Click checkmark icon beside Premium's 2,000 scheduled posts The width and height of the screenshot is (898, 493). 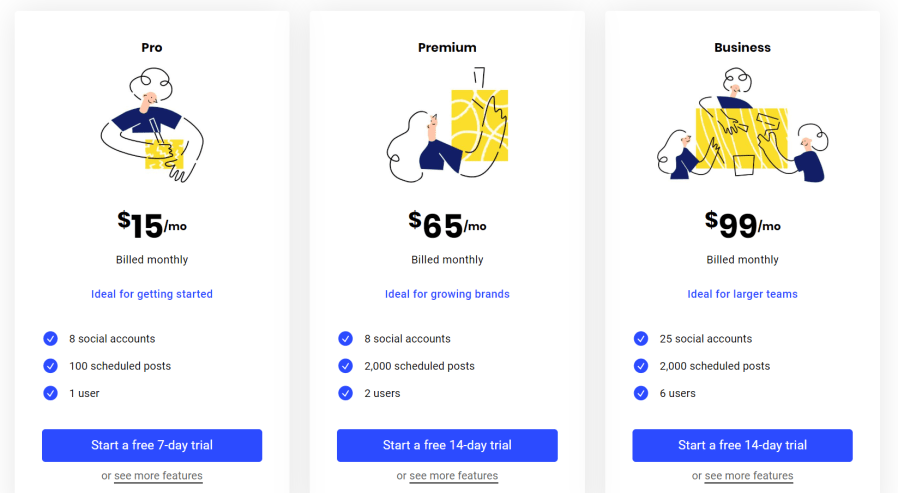click(x=345, y=366)
